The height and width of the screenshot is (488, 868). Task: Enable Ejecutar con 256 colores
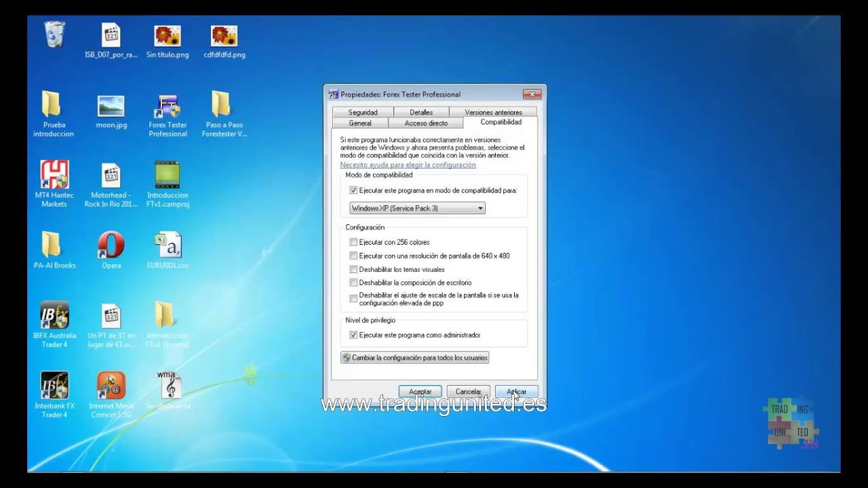[x=353, y=242]
